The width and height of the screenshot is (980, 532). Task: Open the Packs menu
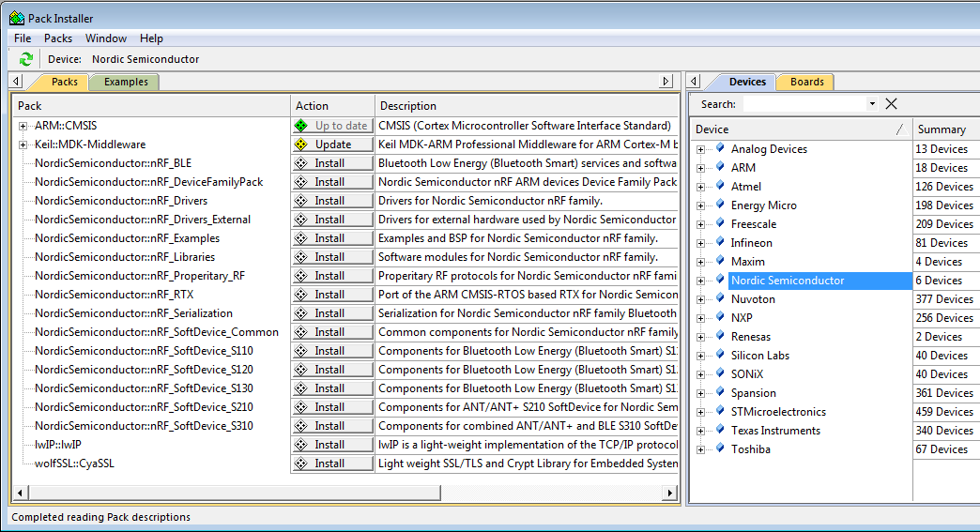58,38
